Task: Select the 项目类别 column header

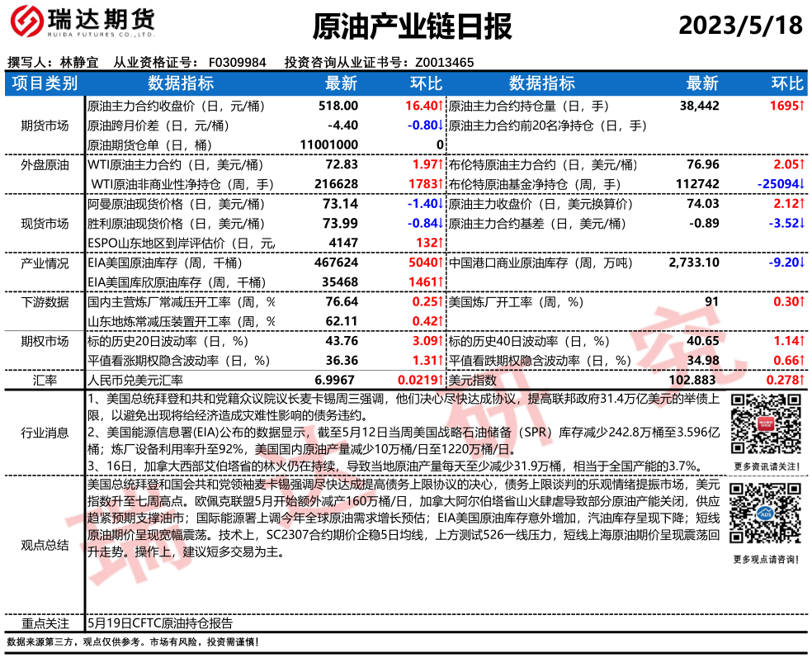Action: click(45, 83)
